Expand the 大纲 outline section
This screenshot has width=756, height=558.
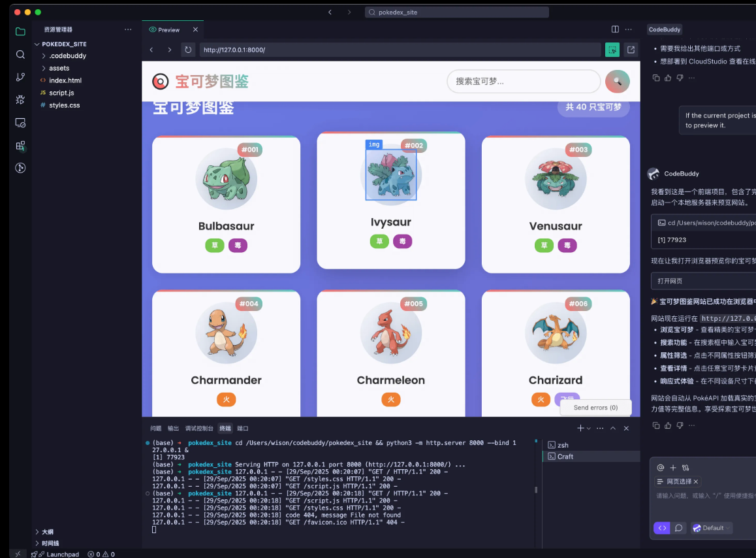pos(48,532)
